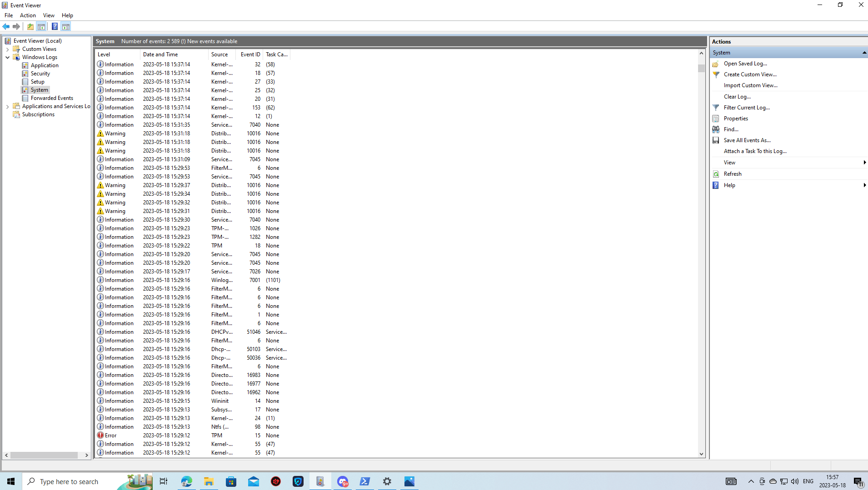Screen dimensions: 868x490
Task: Expand Applications and Services Logs node
Action: (8, 107)
